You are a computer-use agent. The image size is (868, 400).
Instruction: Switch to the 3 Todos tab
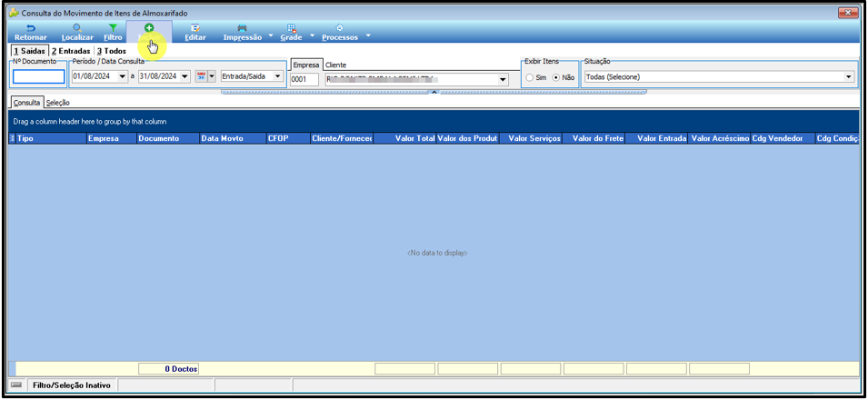111,51
